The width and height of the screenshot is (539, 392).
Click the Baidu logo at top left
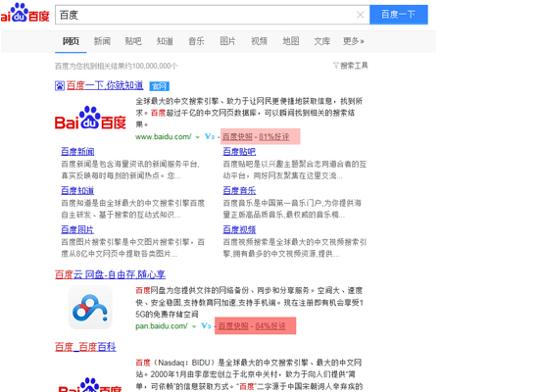point(24,13)
